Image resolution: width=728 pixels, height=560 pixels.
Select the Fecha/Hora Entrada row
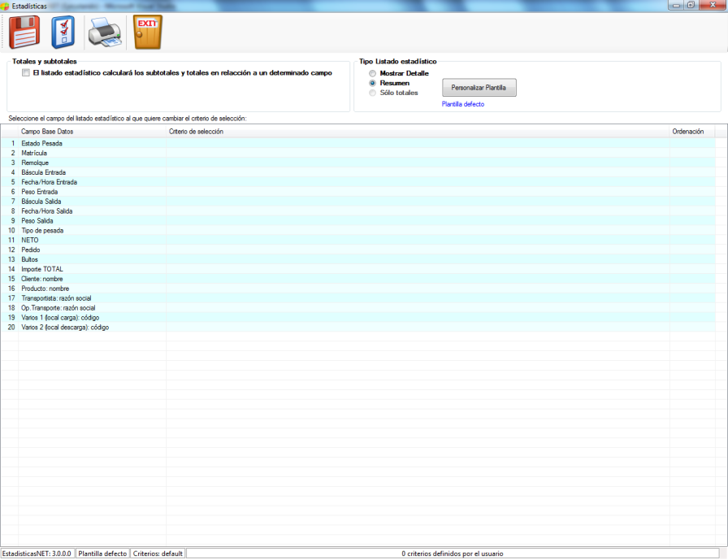357,182
